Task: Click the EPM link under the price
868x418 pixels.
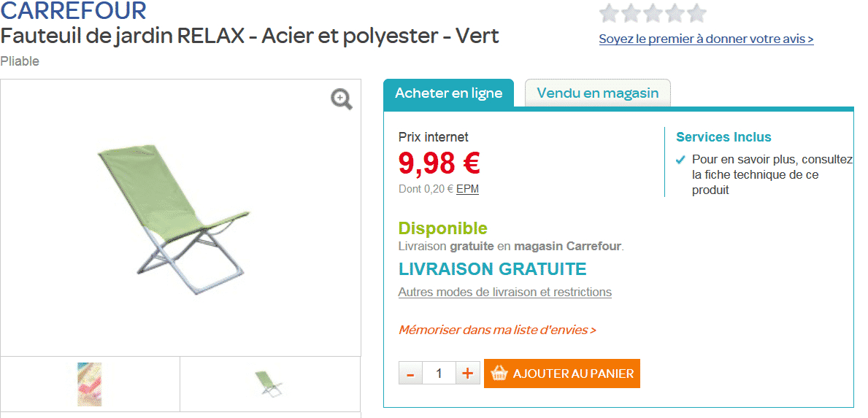Action: pos(467,189)
